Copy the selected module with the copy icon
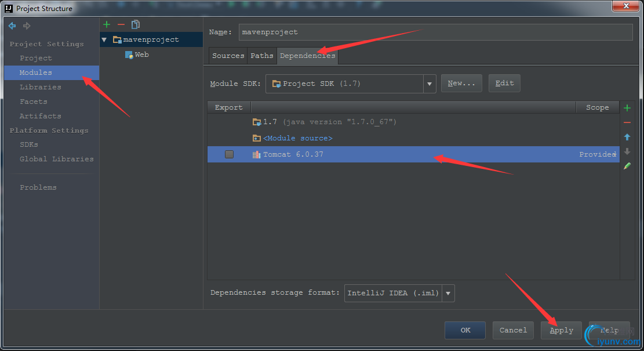The width and height of the screenshot is (644, 351). tap(136, 25)
